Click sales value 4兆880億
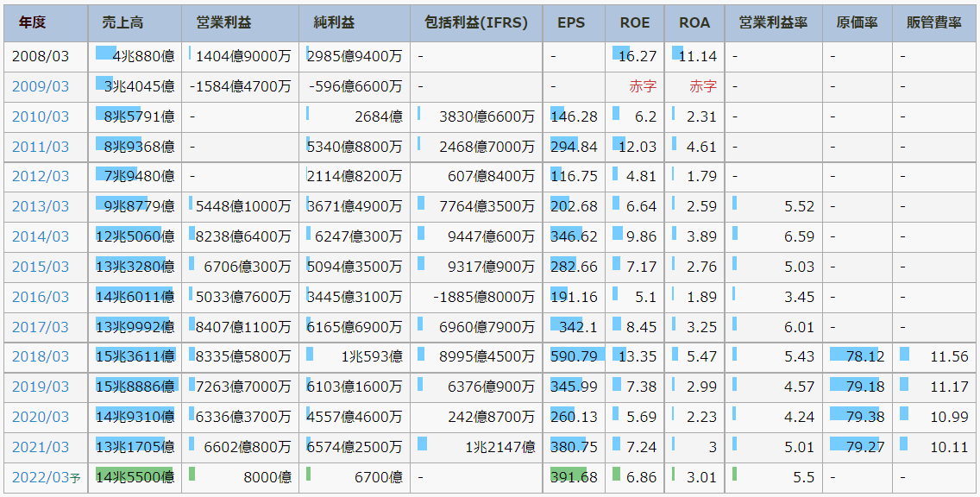This screenshot has width=980, height=497. (x=144, y=57)
